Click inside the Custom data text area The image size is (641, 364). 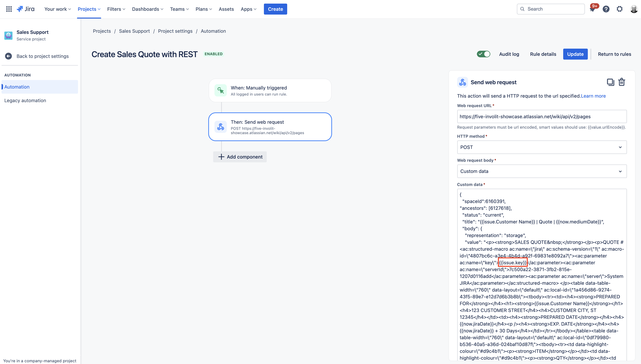pos(542,275)
